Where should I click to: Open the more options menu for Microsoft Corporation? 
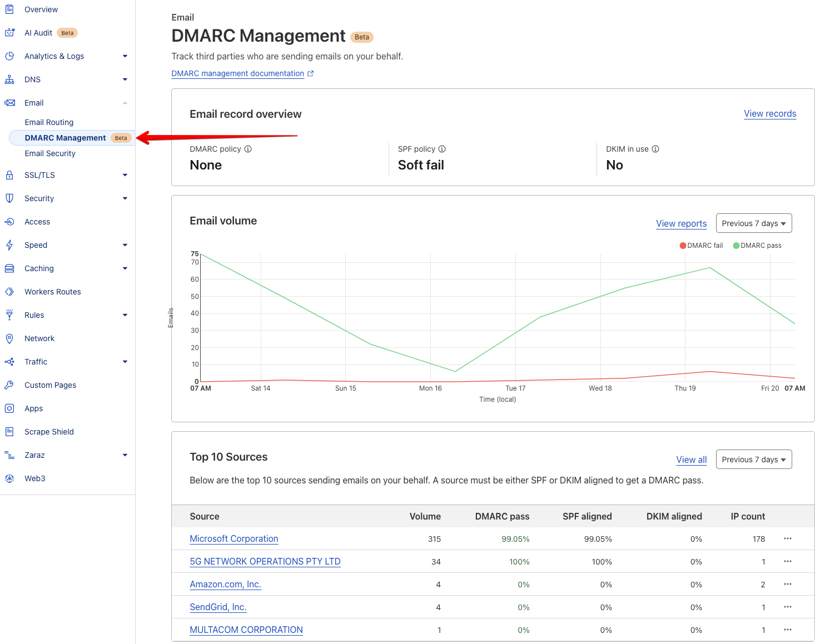click(788, 538)
